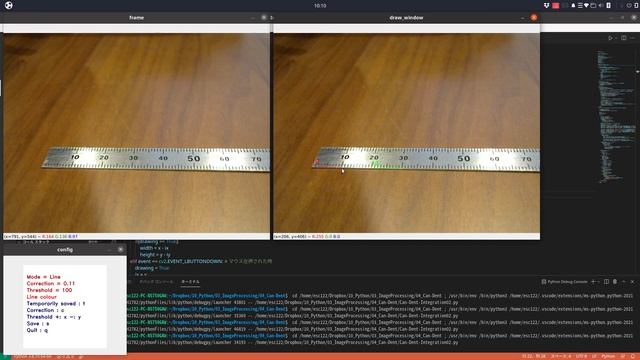Click the clock showing 10:10

coord(320,5)
